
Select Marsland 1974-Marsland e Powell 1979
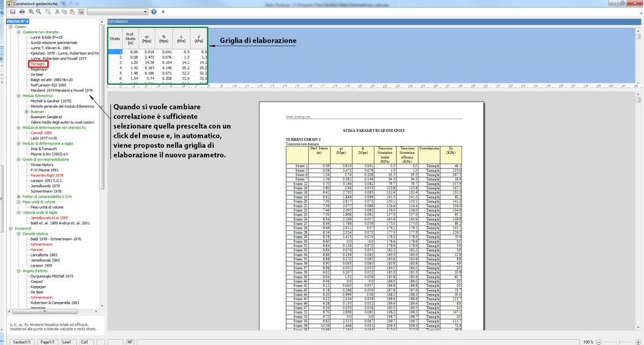coord(62,90)
